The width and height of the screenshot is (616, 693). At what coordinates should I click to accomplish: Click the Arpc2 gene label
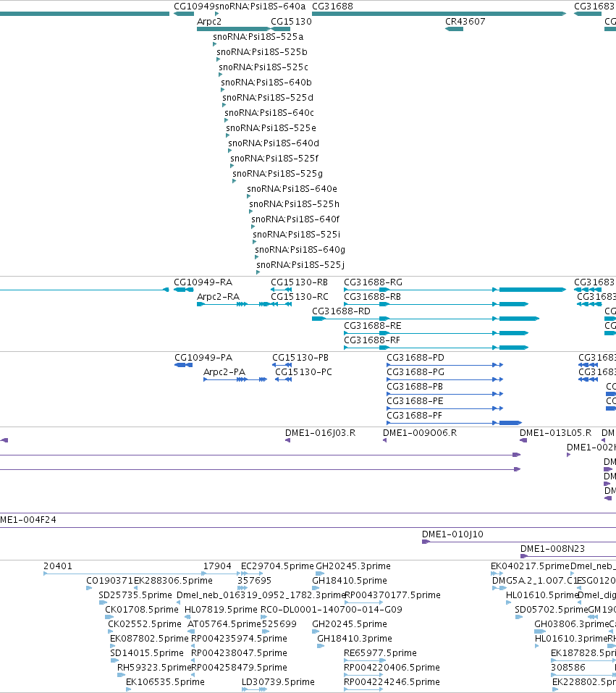point(209,21)
